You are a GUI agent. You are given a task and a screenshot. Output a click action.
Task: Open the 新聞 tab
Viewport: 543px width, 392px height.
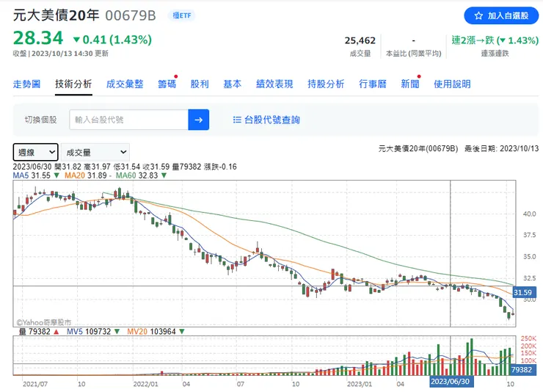click(410, 84)
